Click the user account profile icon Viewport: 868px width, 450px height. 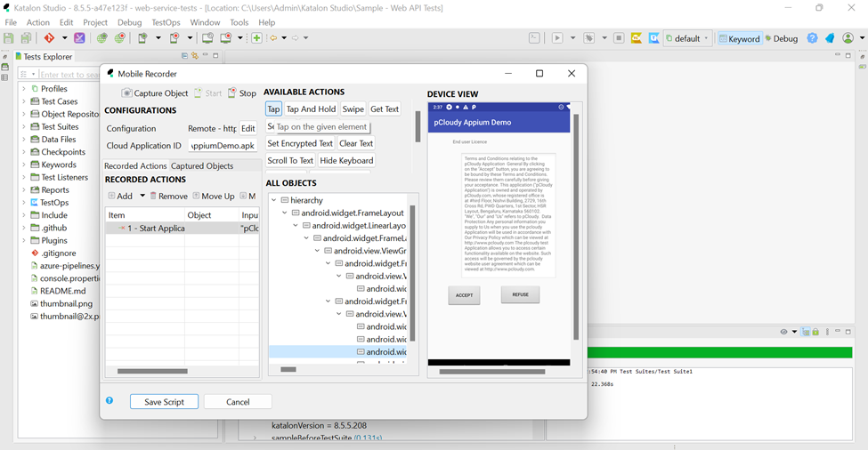pyautogui.click(x=848, y=38)
